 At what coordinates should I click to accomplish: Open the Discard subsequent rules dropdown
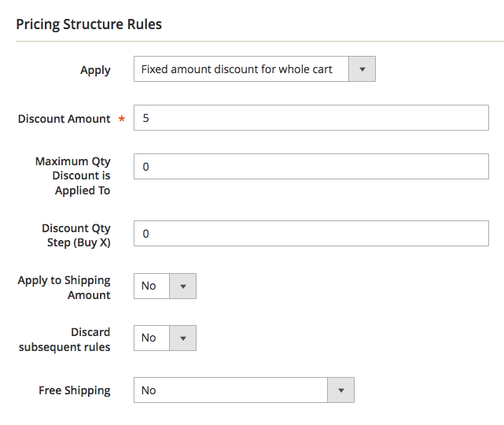[x=152, y=338]
